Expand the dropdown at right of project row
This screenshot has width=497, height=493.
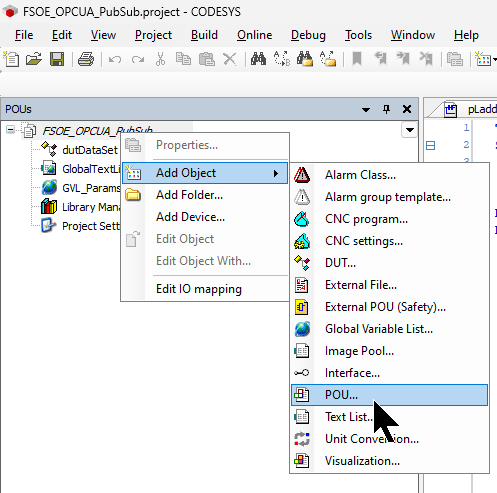410,130
